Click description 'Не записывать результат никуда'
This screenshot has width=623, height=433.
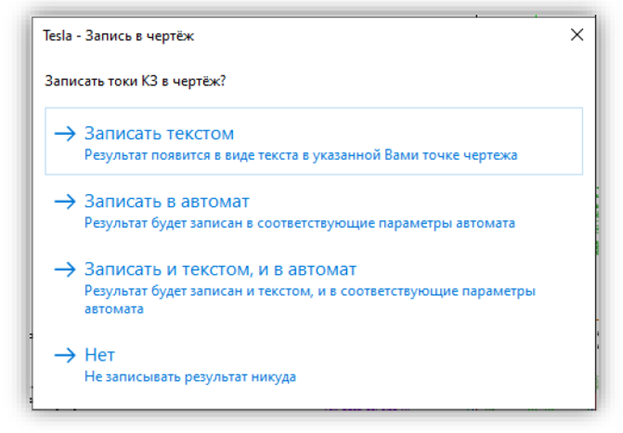click(x=190, y=377)
